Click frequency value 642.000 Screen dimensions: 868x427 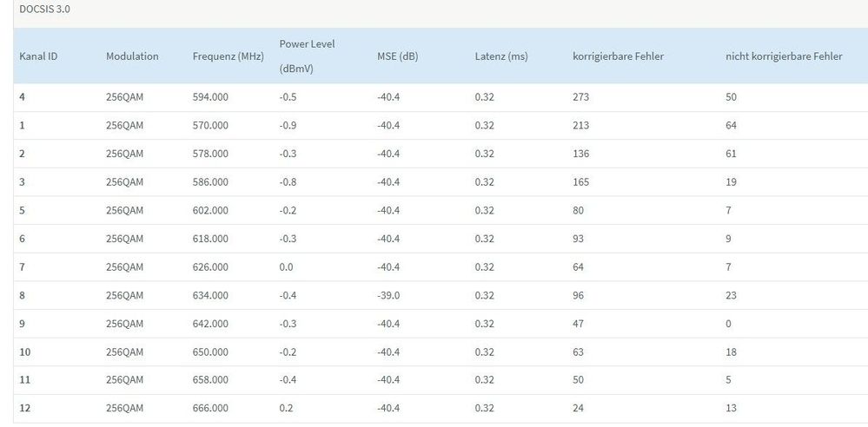[x=210, y=324]
